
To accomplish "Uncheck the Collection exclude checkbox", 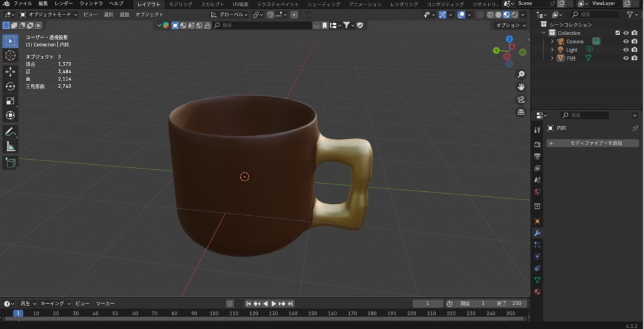I will click(x=618, y=33).
